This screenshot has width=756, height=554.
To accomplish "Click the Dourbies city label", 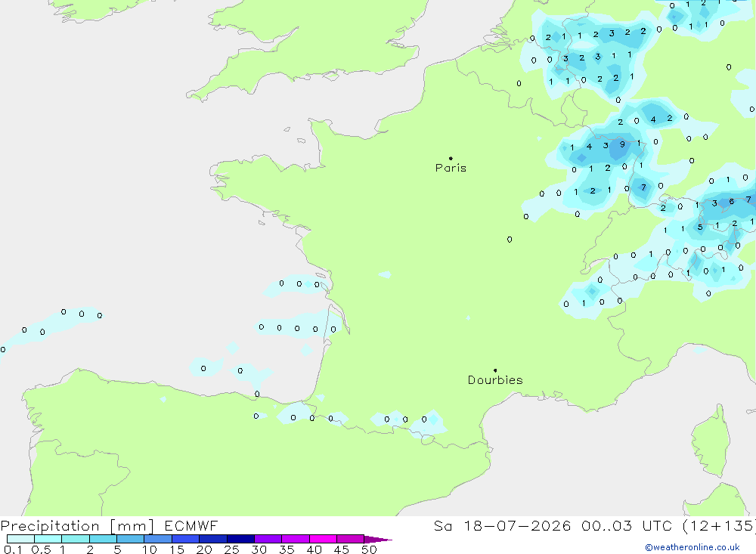I will pos(495,380).
